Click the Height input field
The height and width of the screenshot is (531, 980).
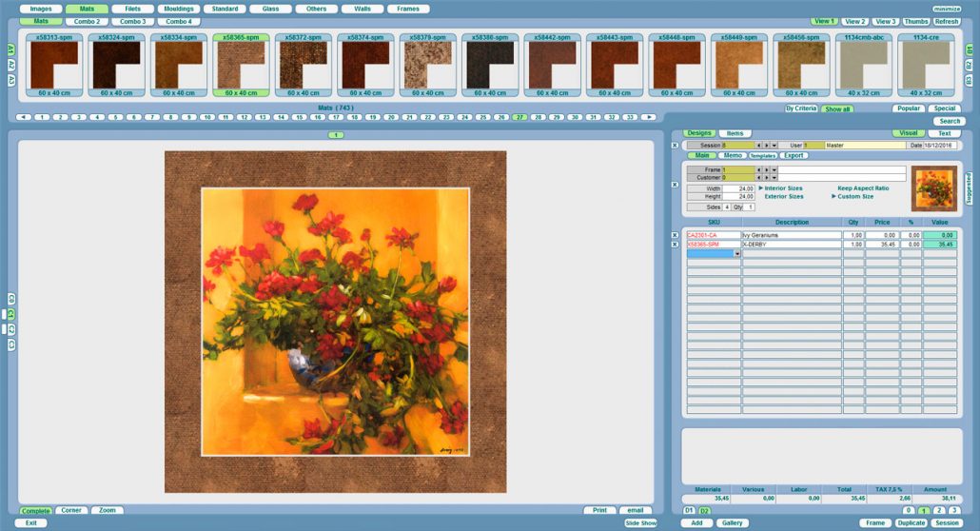coord(738,196)
